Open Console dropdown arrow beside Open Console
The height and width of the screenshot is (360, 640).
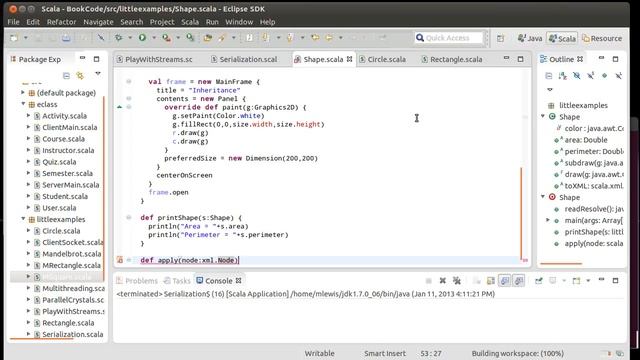click(x=588, y=281)
